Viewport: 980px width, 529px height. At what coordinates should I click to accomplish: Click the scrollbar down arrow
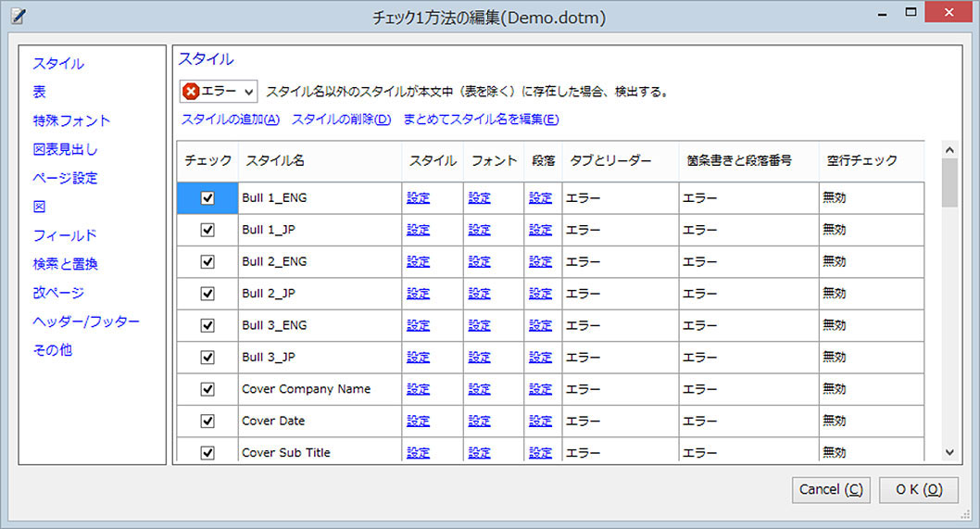(x=949, y=451)
